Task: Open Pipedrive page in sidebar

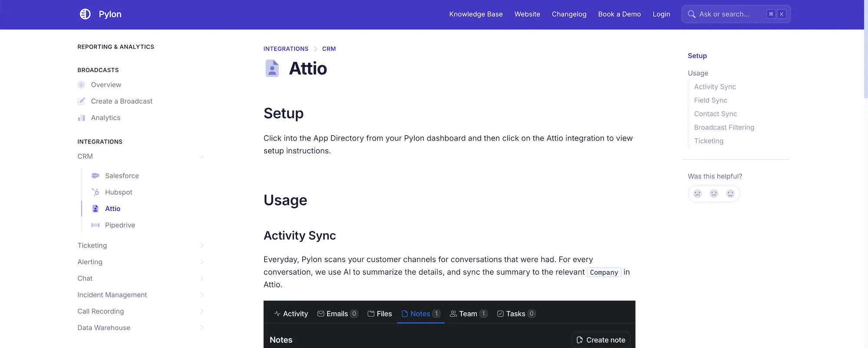Action: click(x=120, y=225)
